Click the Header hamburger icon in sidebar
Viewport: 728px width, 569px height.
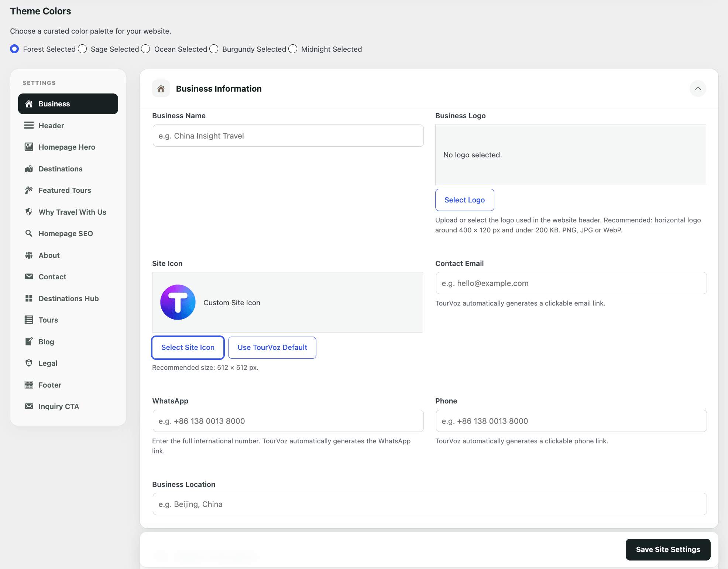click(x=29, y=125)
